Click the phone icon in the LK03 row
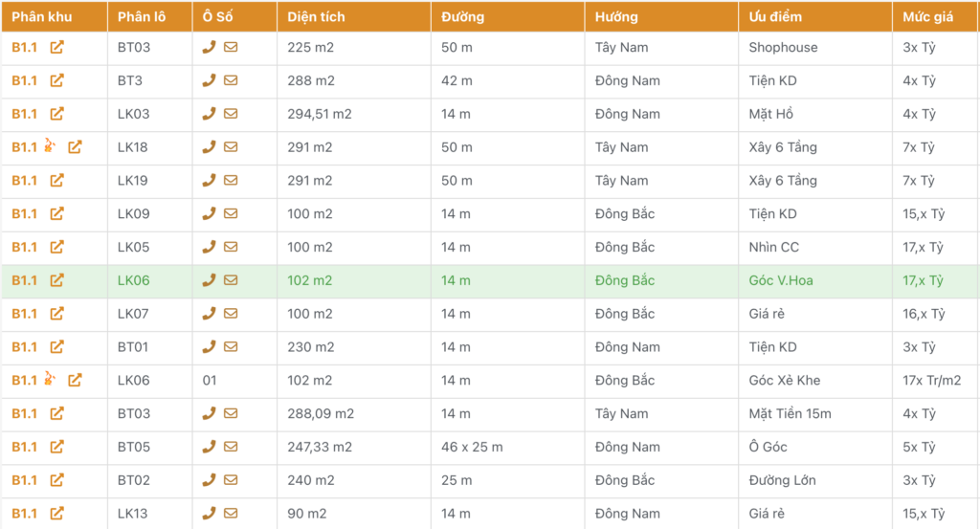Image resolution: width=980 pixels, height=529 pixels. pyautogui.click(x=209, y=114)
